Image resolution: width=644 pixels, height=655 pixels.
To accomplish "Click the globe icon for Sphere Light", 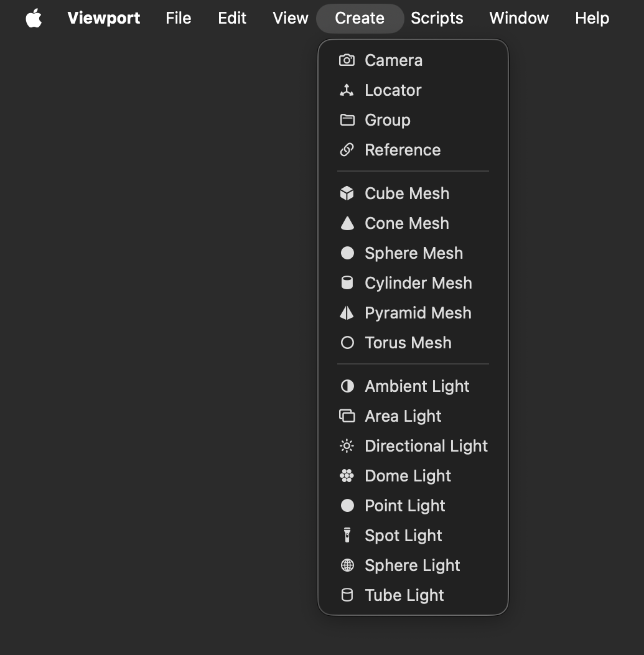I will 347,565.
